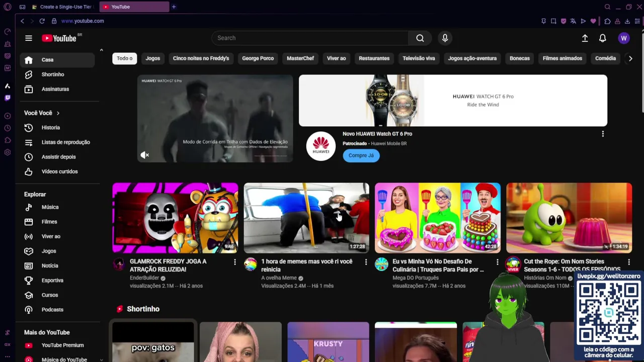The width and height of the screenshot is (644, 362).
Task: Start voice search with microphone icon
Action: [445, 38]
